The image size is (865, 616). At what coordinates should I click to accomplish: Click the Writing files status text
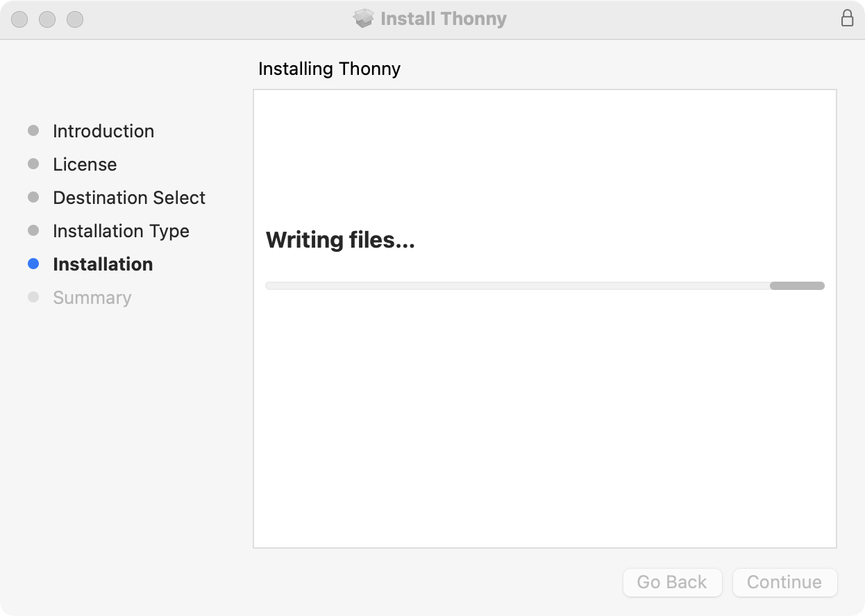[x=340, y=241]
